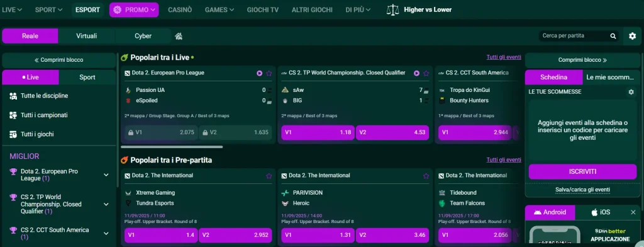Switch to the Virtuali tab
The height and width of the screenshot is (247, 644).
(87, 36)
